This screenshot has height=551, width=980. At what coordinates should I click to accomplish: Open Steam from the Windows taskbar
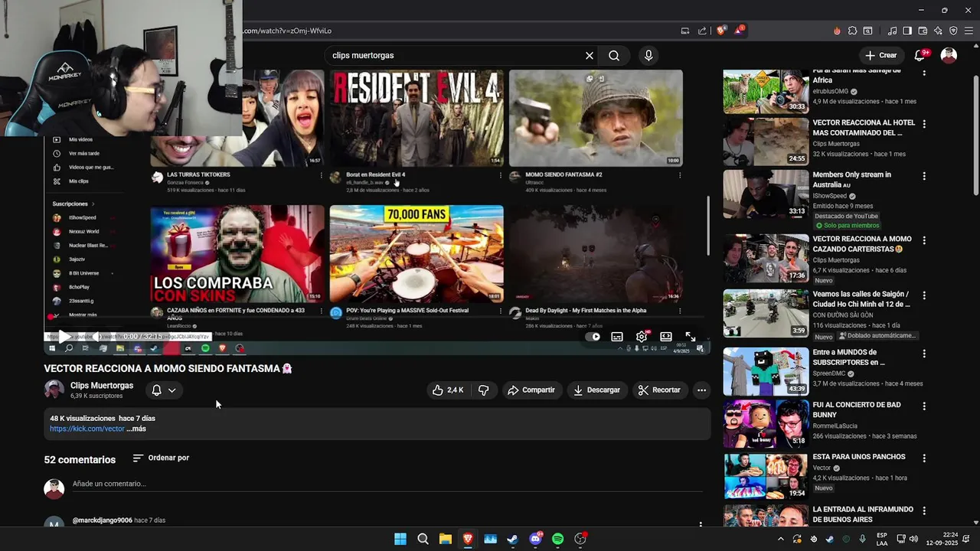[x=512, y=539]
